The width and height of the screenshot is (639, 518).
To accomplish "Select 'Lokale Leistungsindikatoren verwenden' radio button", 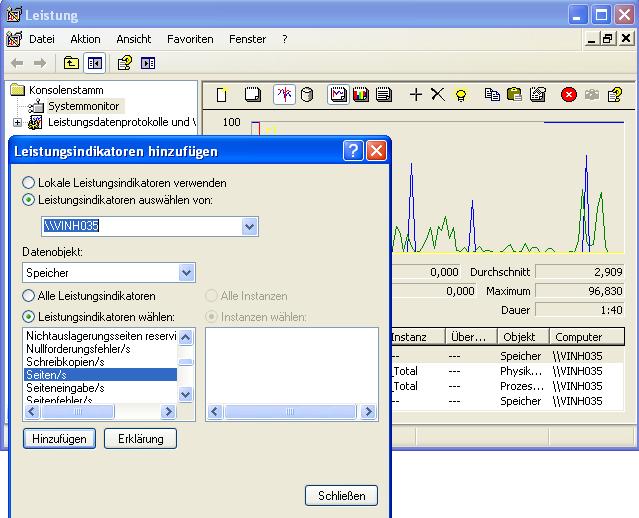I will pyautogui.click(x=29, y=183).
